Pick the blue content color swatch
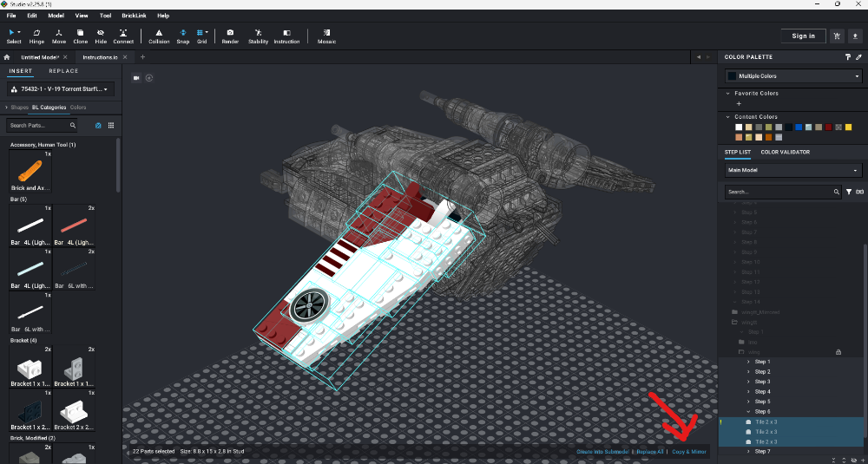Viewport: 868px width, 464px height. point(799,127)
